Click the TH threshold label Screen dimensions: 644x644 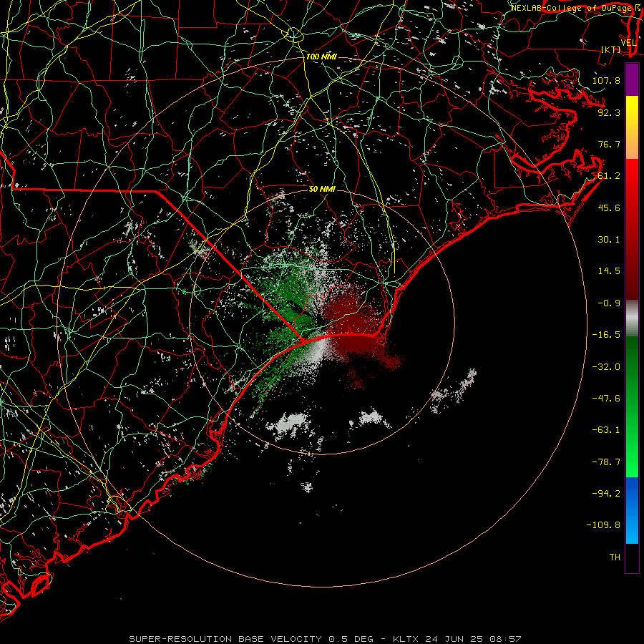(615, 557)
